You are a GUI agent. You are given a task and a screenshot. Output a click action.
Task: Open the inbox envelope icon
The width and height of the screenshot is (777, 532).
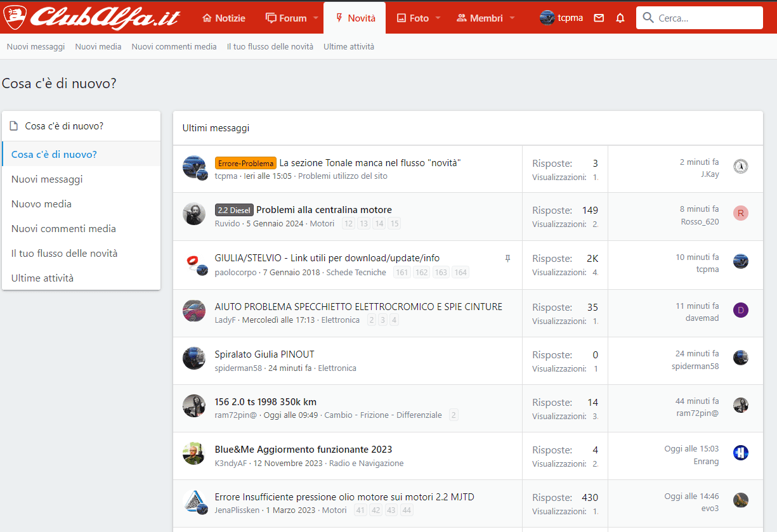[599, 18]
